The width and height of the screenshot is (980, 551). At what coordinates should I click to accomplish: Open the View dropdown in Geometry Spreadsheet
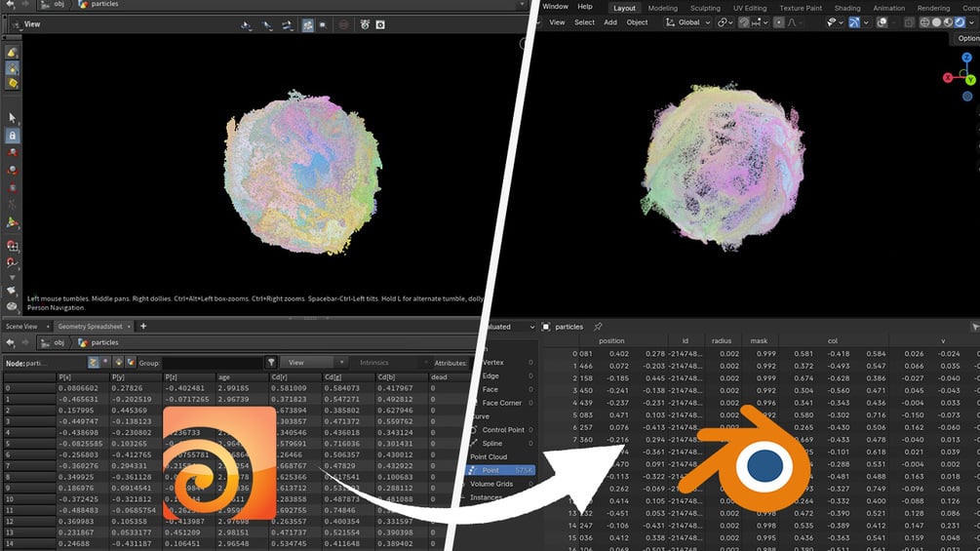[x=313, y=363]
